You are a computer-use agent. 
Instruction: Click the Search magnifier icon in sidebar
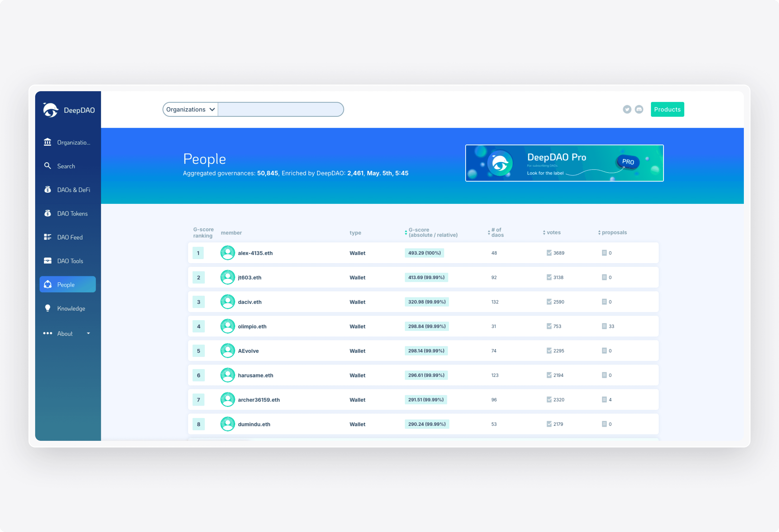tap(47, 166)
